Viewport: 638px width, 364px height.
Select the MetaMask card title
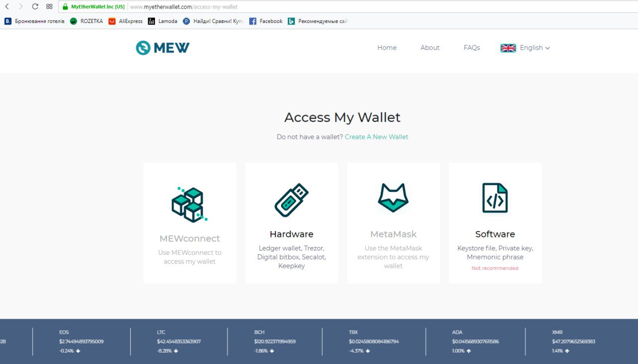tap(393, 234)
